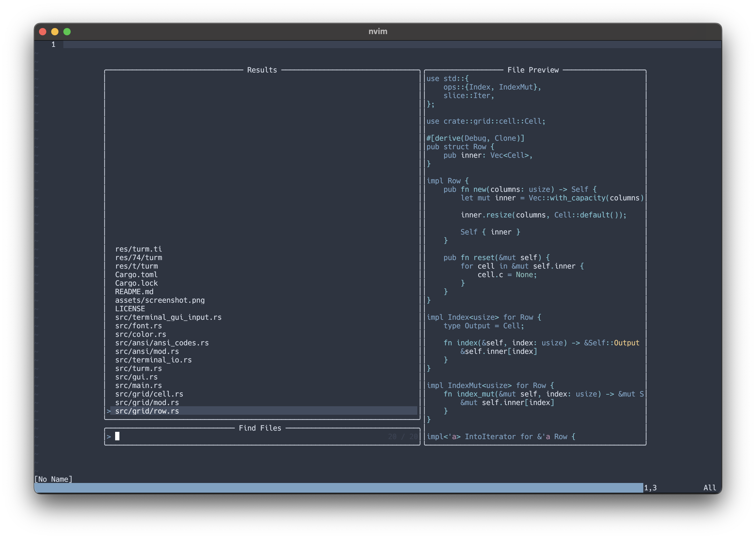756x539 pixels.
Task: Click 'impl<'a> IntoIterator for &'a Row' line
Action: pyautogui.click(x=501, y=437)
